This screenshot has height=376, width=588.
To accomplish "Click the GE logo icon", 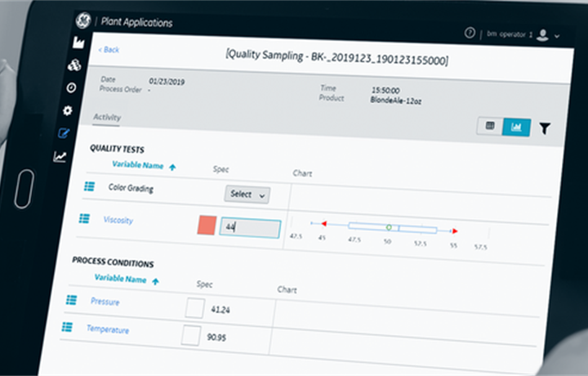I will coord(82,20).
